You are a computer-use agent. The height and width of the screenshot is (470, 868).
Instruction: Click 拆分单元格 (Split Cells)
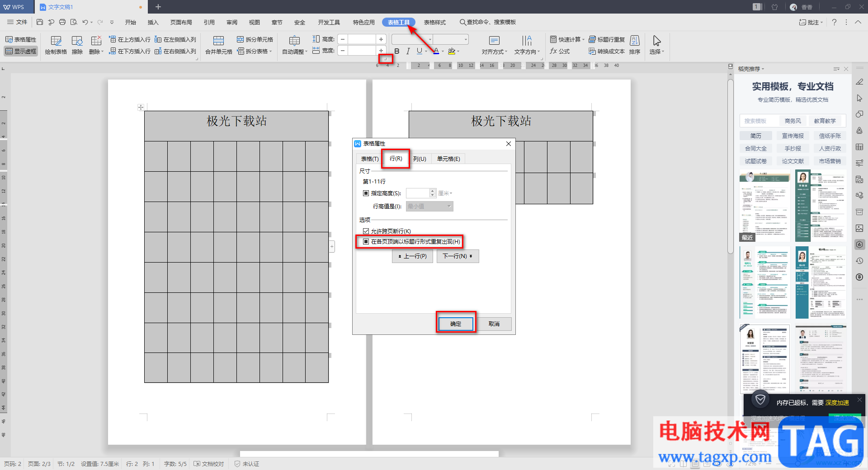coord(255,39)
